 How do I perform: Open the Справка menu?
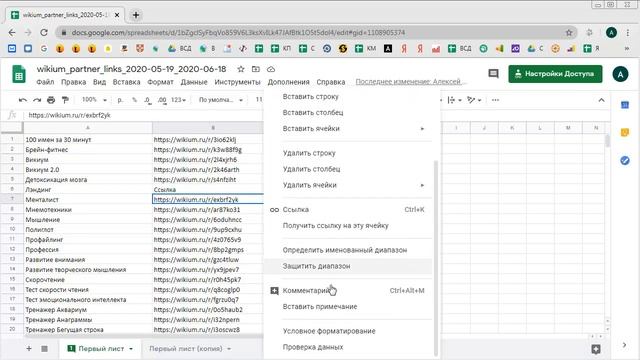coord(331,82)
